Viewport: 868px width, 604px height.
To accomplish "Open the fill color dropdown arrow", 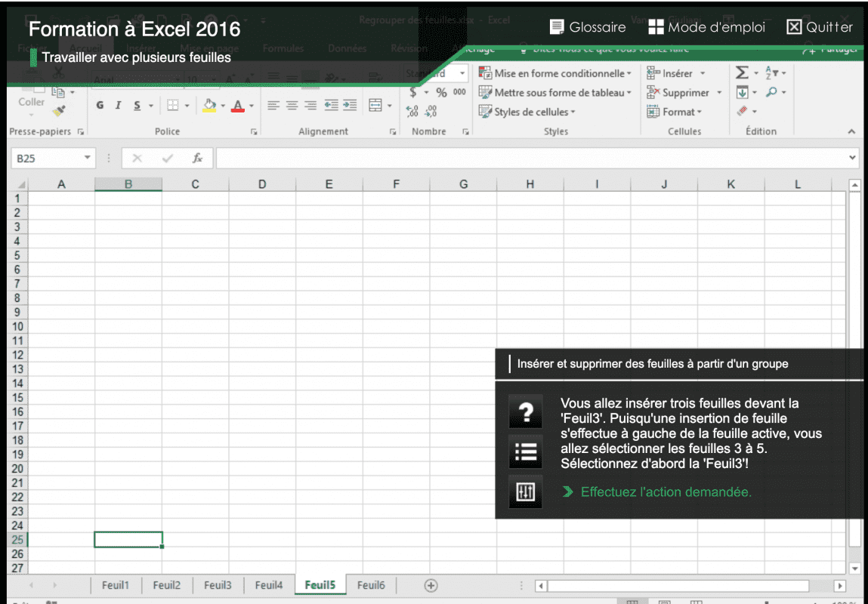I will (221, 106).
